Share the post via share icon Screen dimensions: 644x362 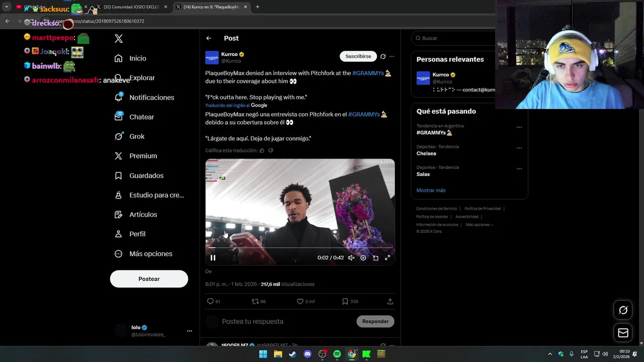point(390,302)
